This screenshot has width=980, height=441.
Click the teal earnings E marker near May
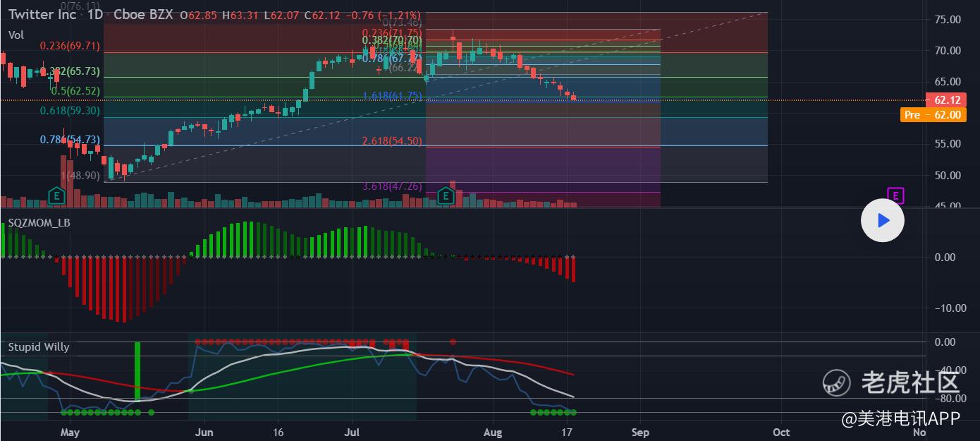tap(56, 195)
